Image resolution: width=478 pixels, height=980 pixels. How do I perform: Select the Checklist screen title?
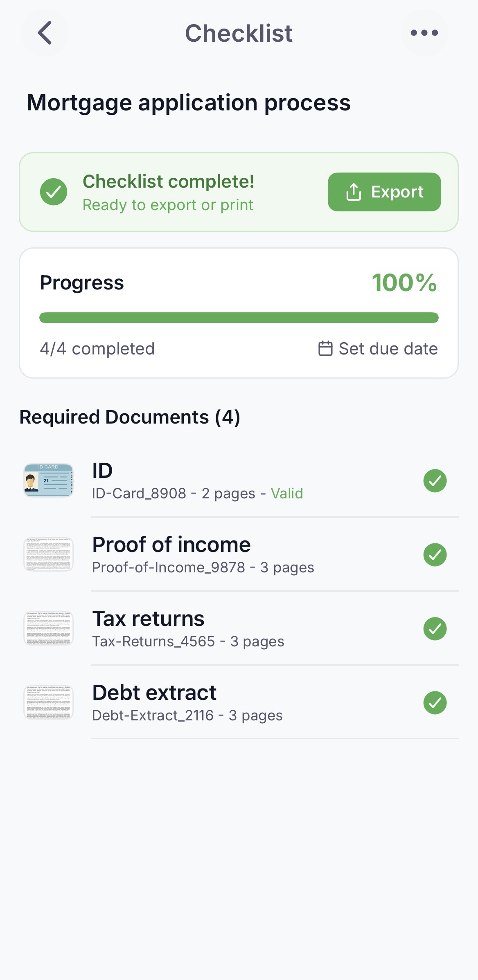[239, 33]
